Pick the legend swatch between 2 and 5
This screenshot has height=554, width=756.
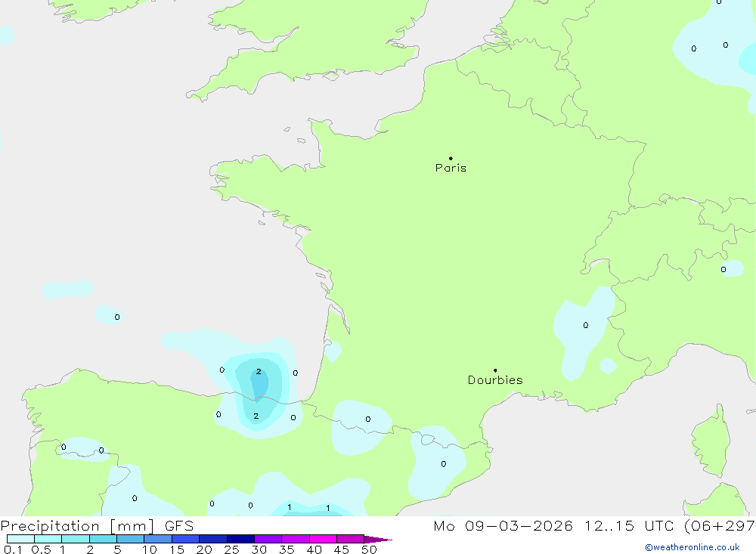[103, 539]
